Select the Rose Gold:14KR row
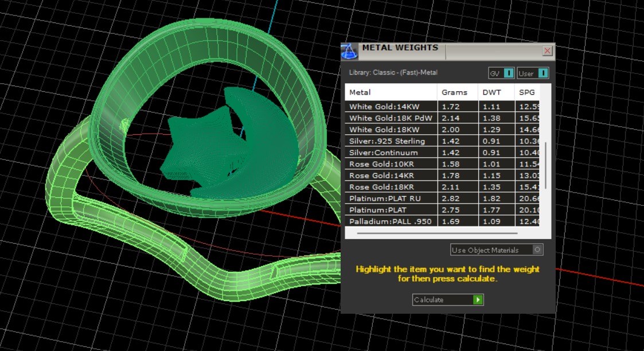The height and width of the screenshot is (351, 644). point(442,175)
